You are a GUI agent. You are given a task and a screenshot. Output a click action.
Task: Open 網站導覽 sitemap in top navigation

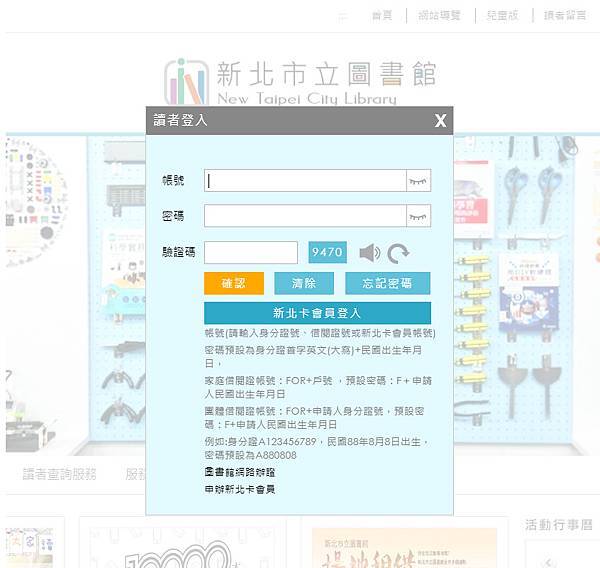click(x=439, y=15)
